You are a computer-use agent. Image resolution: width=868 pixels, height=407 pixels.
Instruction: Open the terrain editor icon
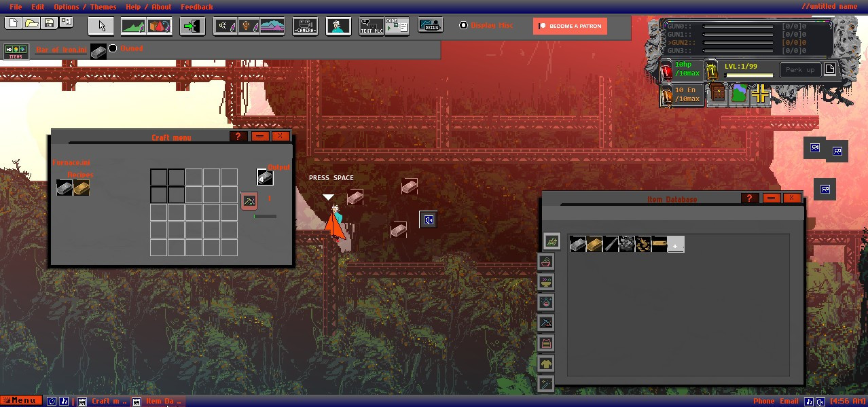pos(133,26)
